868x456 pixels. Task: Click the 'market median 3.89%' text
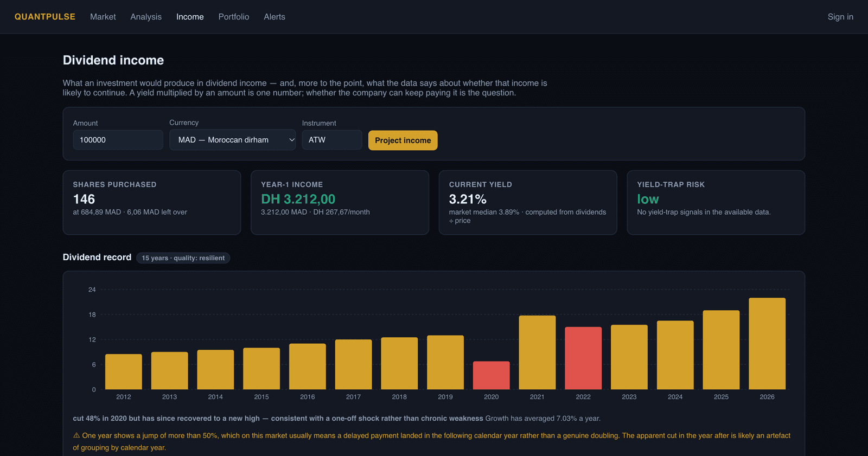[484, 212]
